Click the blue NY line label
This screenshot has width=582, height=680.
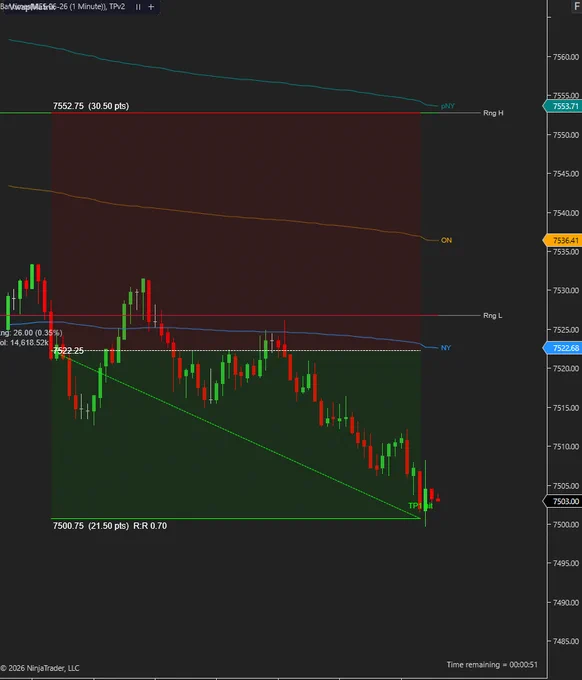tap(446, 347)
